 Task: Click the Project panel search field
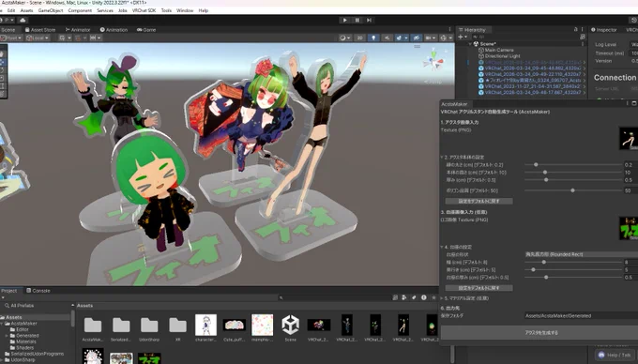pos(334,297)
